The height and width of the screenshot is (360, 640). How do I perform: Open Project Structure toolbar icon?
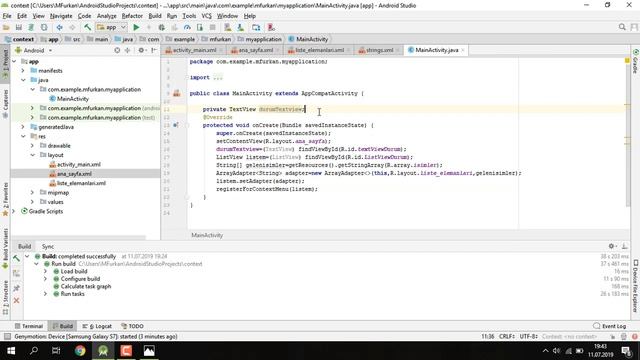(256, 27)
